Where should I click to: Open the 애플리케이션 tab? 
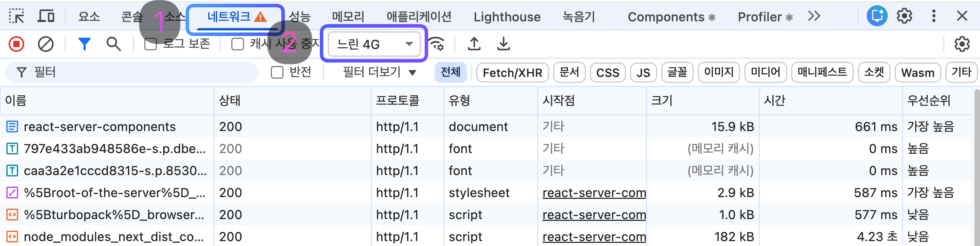[419, 17]
